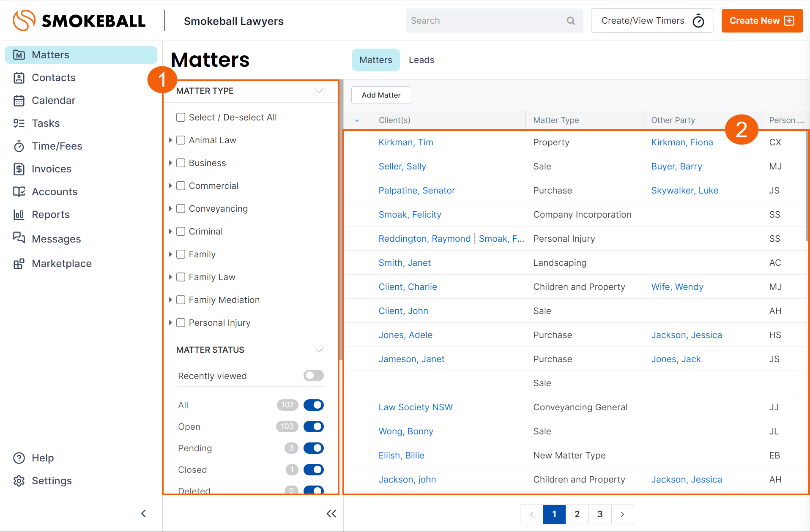Open client Kirkman, Tim link

pos(406,142)
